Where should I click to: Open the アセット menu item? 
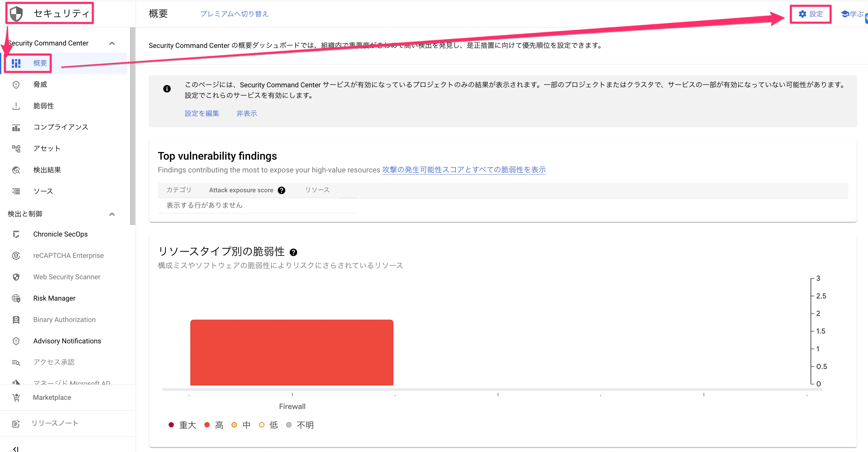63,149
